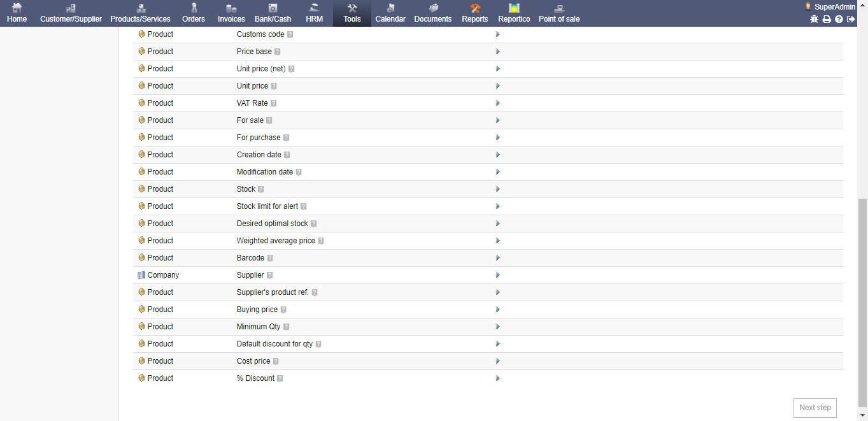Select arrow for VAT Rate field
The width and height of the screenshot is (868, 421).
pyautogui.click(x=498, y=103)
